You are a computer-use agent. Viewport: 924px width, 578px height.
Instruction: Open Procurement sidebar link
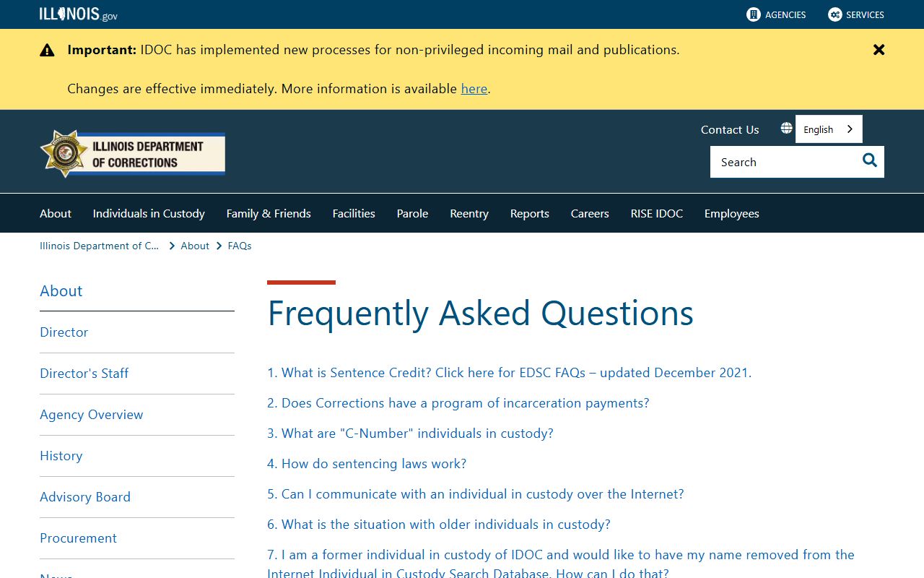(x=78, y=538)
